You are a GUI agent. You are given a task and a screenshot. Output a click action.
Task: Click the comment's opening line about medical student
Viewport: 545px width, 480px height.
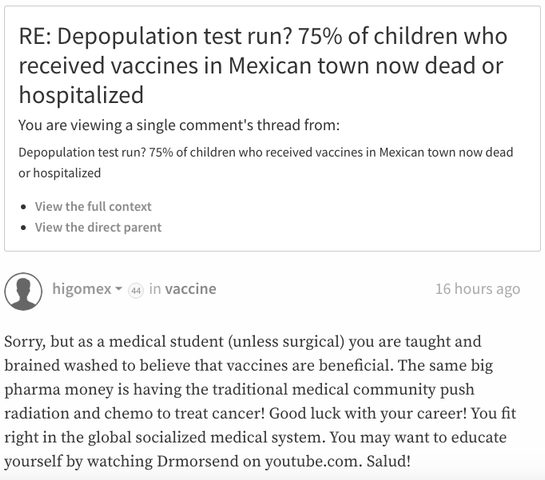click(243, 342)
